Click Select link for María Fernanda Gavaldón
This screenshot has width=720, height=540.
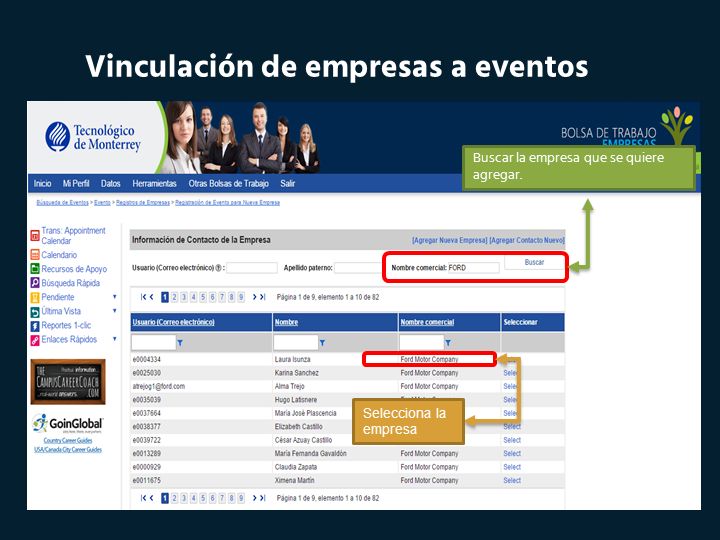512,454
